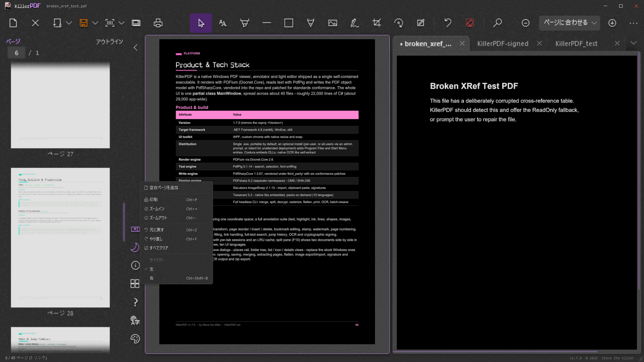Close the KillerPDF_test tab
This screenshot has width=644, height=362.
pos(617,44)
